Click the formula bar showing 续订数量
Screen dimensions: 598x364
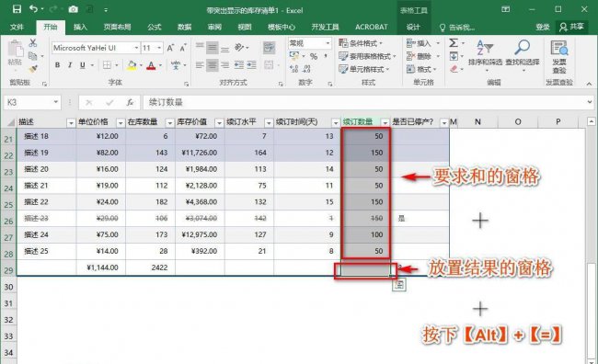point(364,102)
